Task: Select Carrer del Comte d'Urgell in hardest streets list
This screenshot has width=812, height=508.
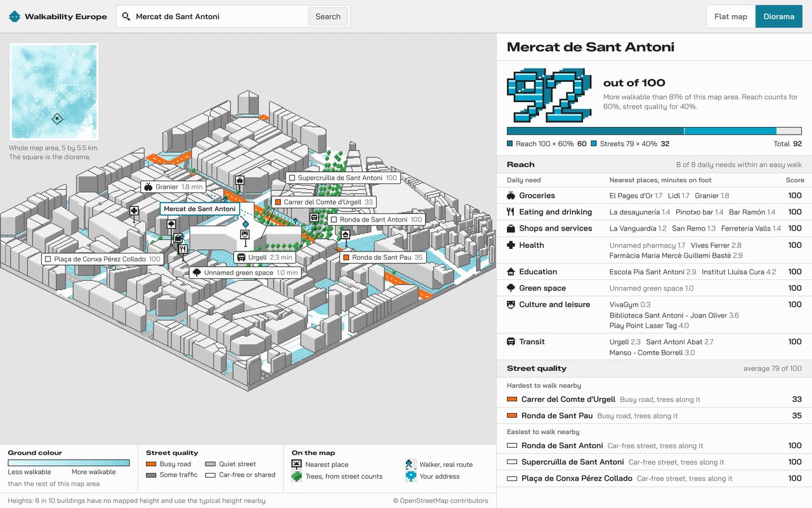Action: (x=654, y=399)
